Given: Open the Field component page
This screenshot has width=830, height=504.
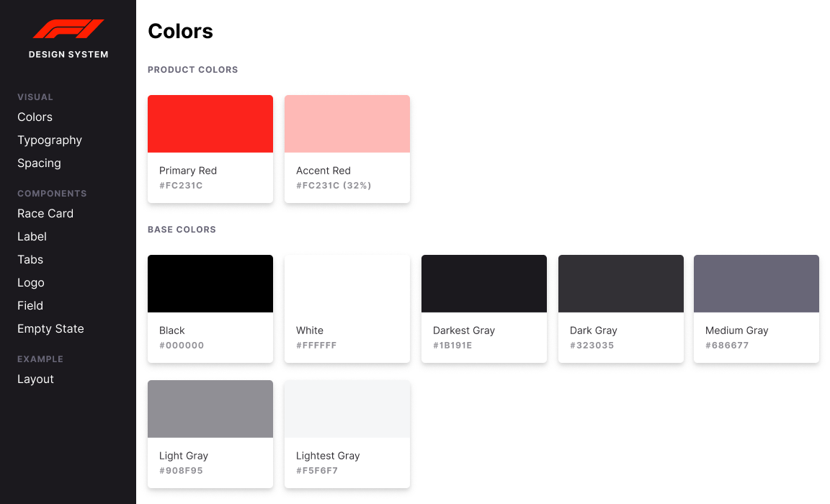Looking at the screenshot, I should [x=30, y=306].
